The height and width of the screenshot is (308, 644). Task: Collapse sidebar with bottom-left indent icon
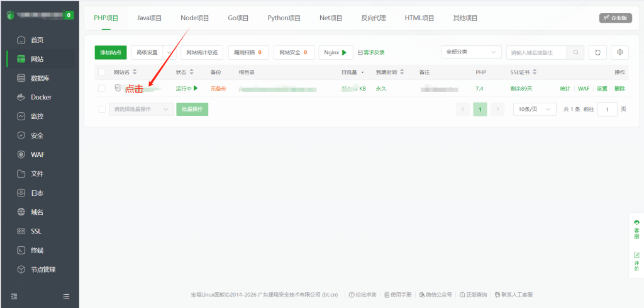click(x=14, y=296)
